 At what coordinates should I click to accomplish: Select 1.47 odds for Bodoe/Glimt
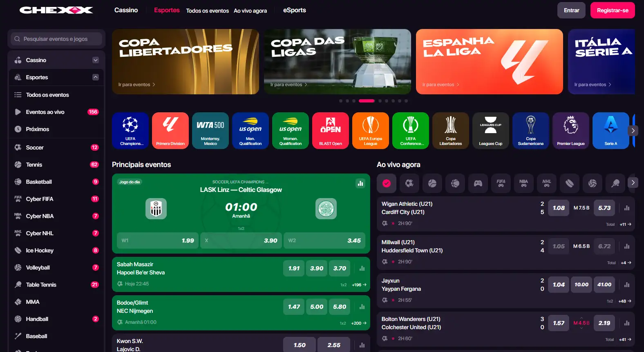(x=294, y=307)
